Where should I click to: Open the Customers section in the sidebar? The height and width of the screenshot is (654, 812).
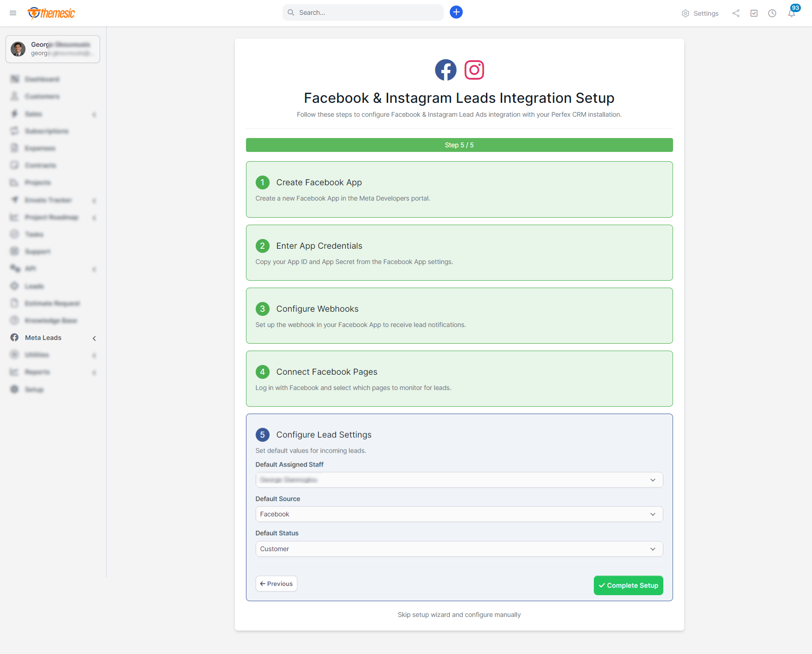42,96
